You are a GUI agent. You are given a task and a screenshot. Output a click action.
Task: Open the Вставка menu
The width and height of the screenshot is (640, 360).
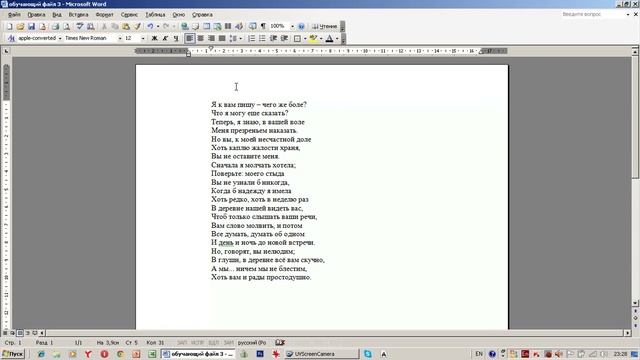78,14
